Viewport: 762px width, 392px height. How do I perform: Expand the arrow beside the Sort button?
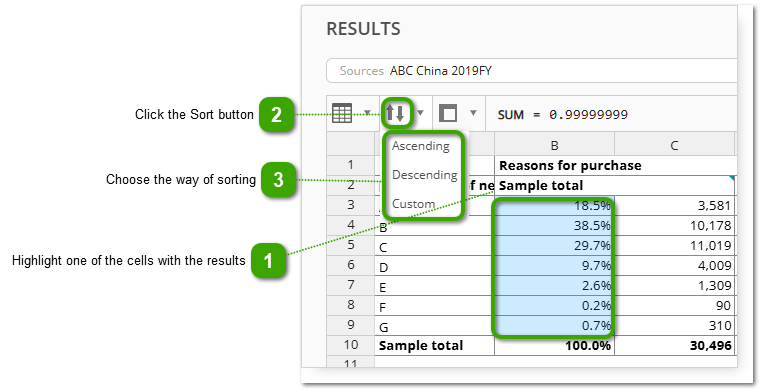click(420, 113)
